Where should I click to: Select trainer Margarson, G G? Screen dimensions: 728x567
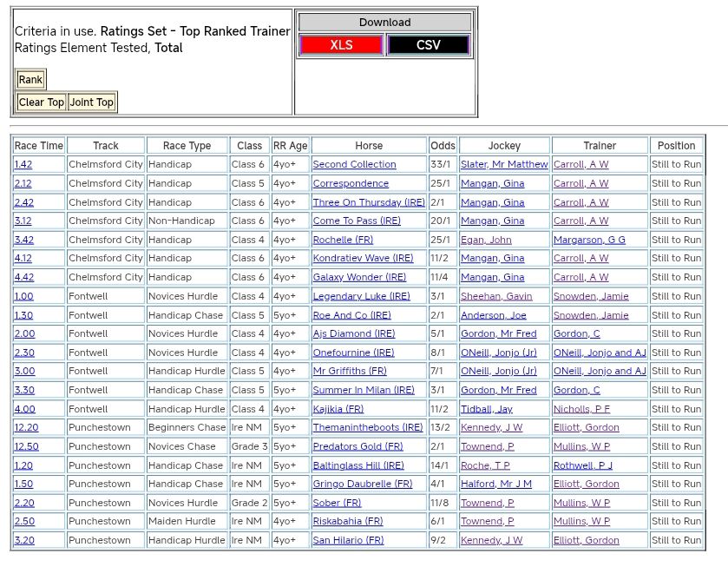click(x=589, y=240)
